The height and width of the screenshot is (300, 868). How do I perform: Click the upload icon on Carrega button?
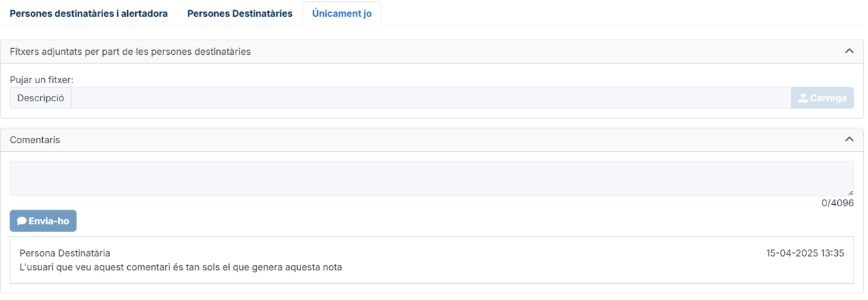(803, 98)
